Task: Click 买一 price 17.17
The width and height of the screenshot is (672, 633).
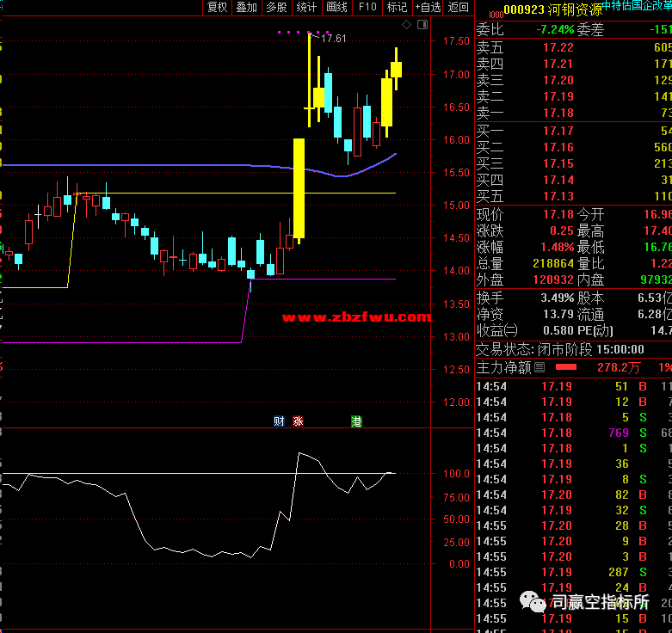Action: coord(558,131)
